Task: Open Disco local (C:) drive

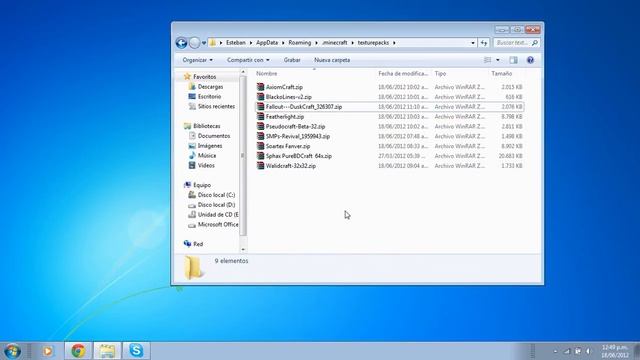Action: [216, 195]
